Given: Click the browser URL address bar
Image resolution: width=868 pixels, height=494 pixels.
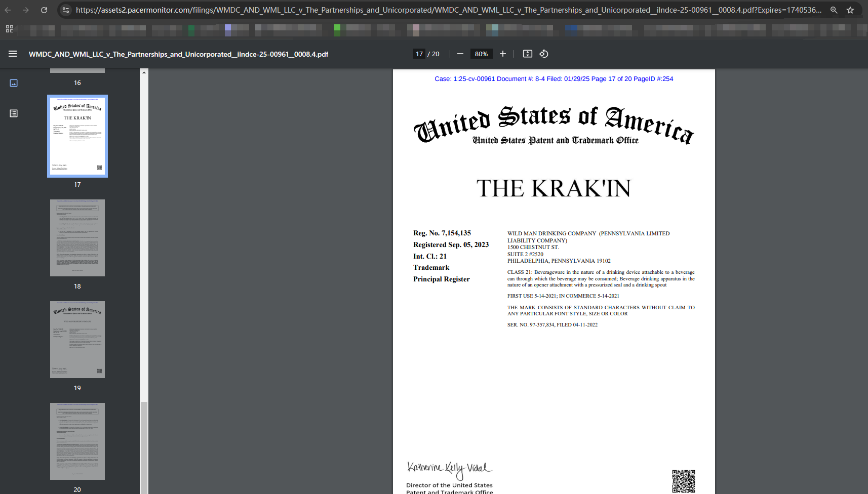Looking at the screenshot, I should [446, 10].
